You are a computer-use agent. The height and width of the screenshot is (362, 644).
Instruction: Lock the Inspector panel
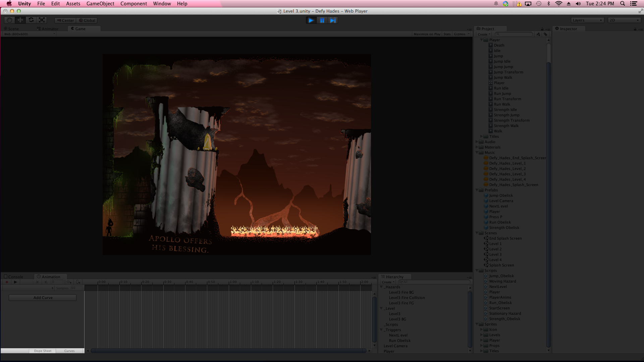(x=635, y=29)
